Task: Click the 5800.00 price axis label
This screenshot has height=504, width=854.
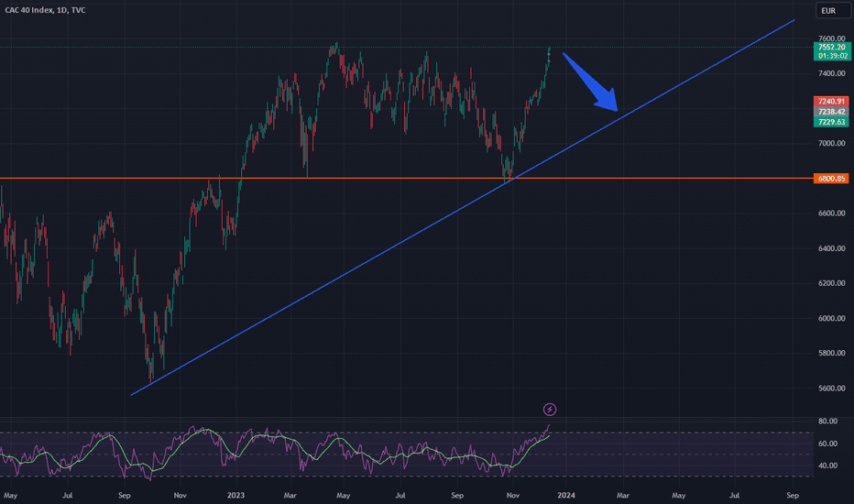Action: pyautogui.click(x=832, y=353)
